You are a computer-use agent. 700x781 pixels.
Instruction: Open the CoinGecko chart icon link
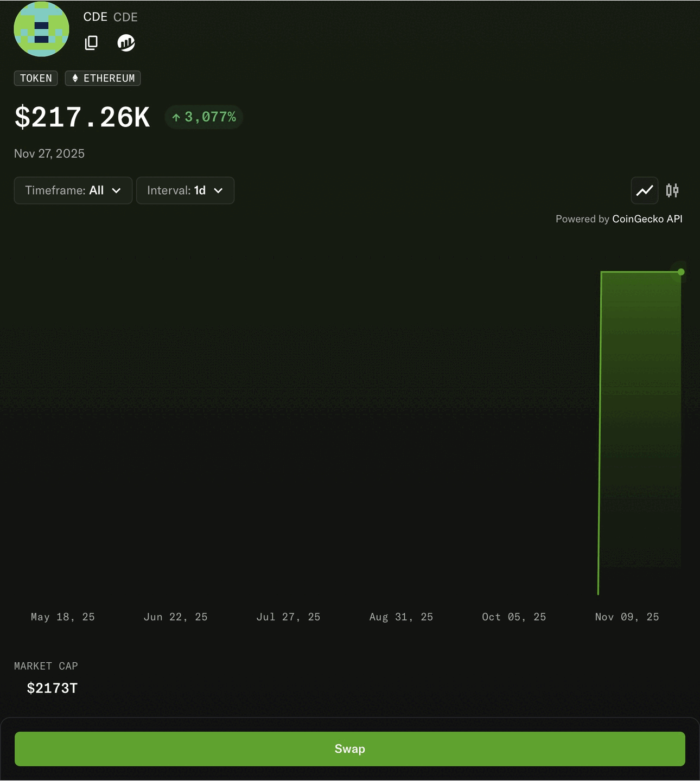(126, 43)
